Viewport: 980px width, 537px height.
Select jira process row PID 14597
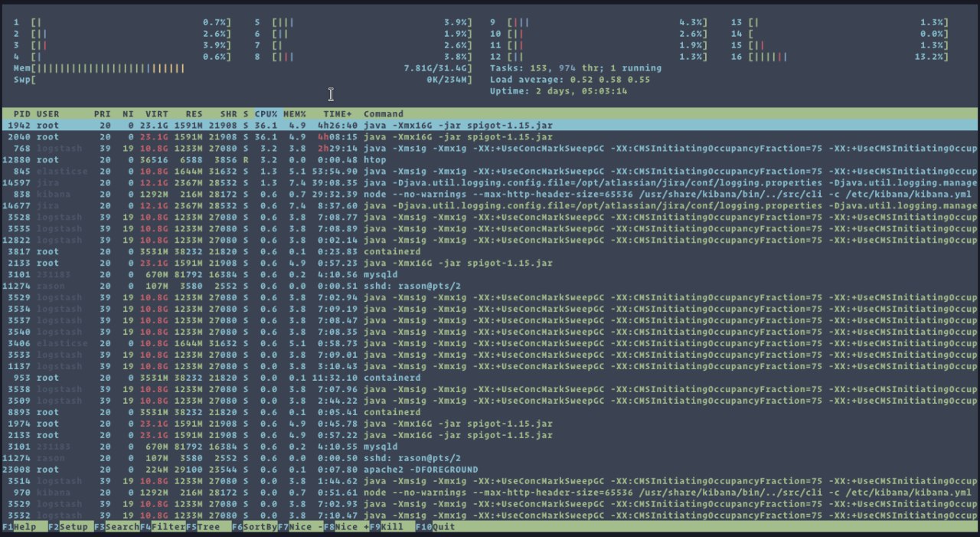pos(490,182)
